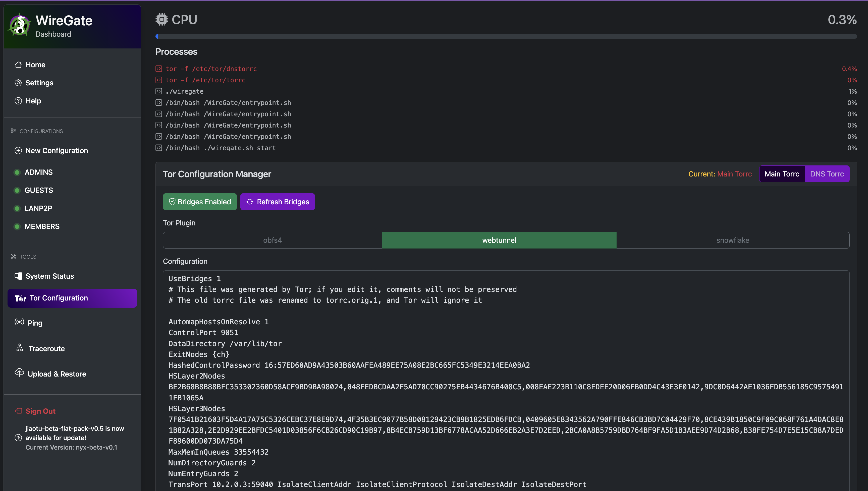Image resolution: width=868 pixels, height=491 pixels.
Task: Click the System Status panel icon
Action: (18, 276)
